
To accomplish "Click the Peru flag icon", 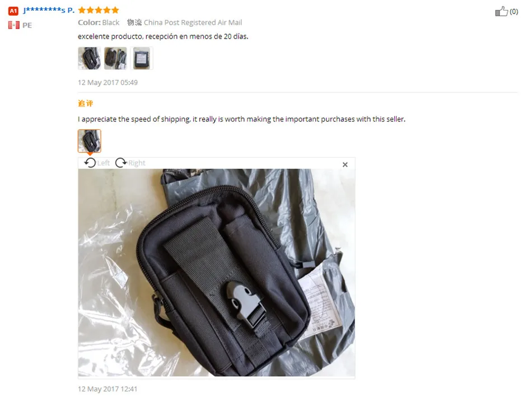I will tap(14, 25).
